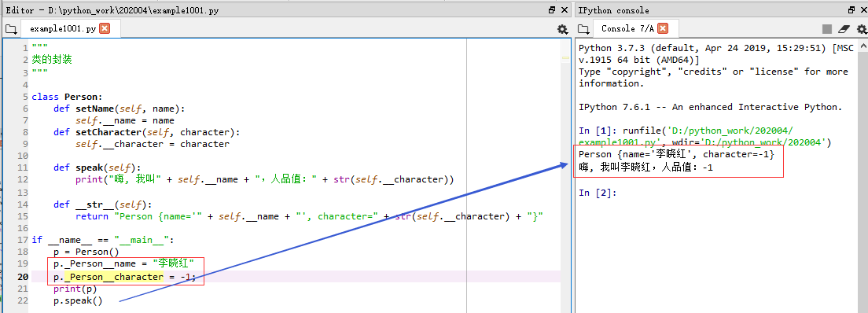Close the IPython console pane
Image resolution: width=868 pixels, height=313 pixels.
pyautogui.click(x=862, y=10)
